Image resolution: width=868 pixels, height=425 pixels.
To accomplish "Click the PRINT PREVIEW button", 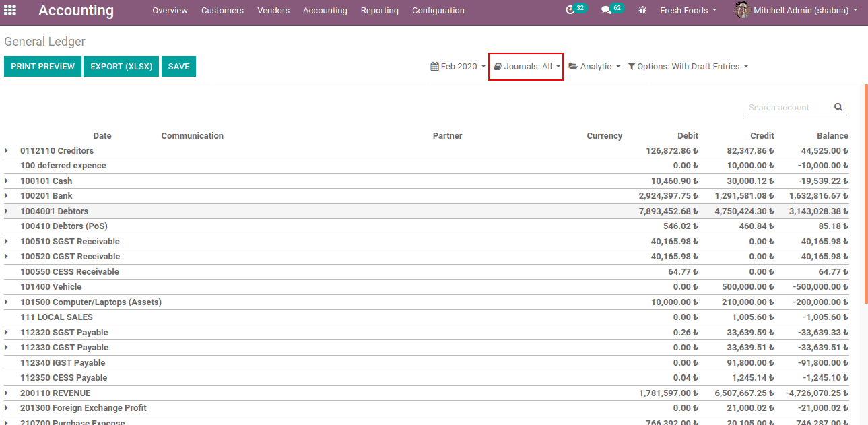I will point(43,66).
